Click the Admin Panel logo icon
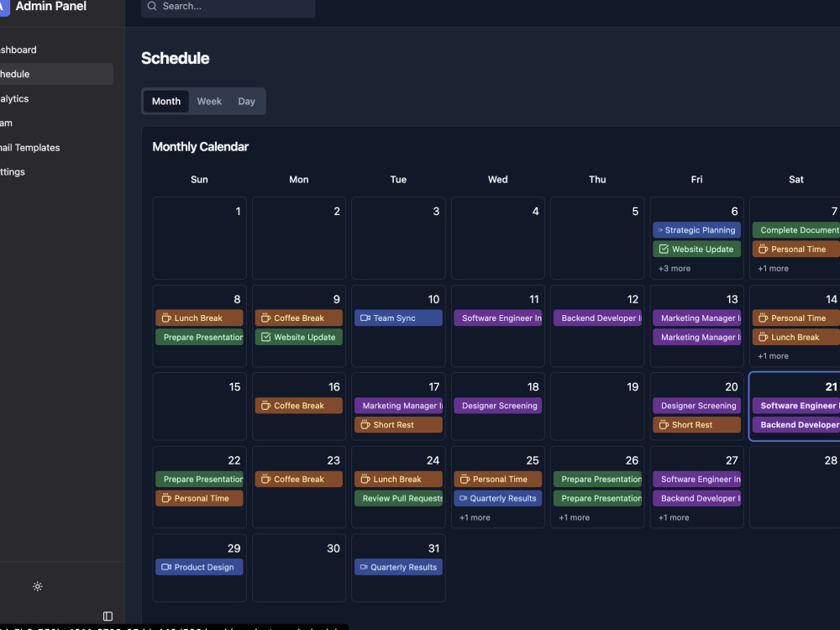The image size is (840, 630). point(4,7)
